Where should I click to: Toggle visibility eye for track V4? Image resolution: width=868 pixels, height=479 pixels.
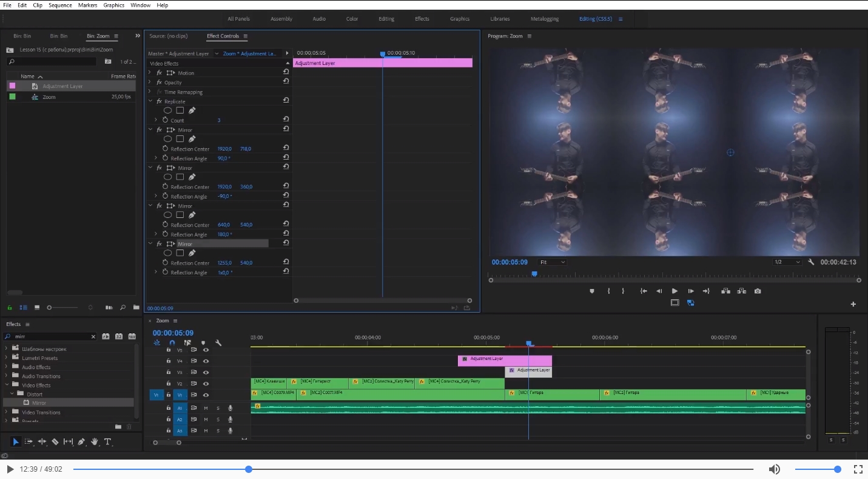point(206,361)
